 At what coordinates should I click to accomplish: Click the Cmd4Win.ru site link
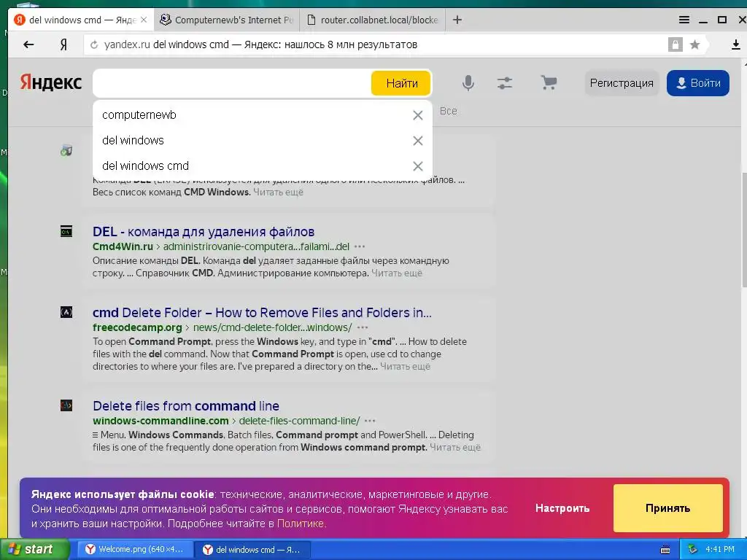123,246
